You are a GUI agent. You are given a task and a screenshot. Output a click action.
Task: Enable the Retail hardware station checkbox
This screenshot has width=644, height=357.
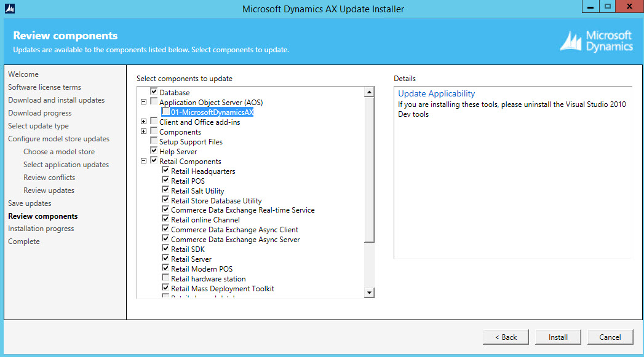click(165, 278)
